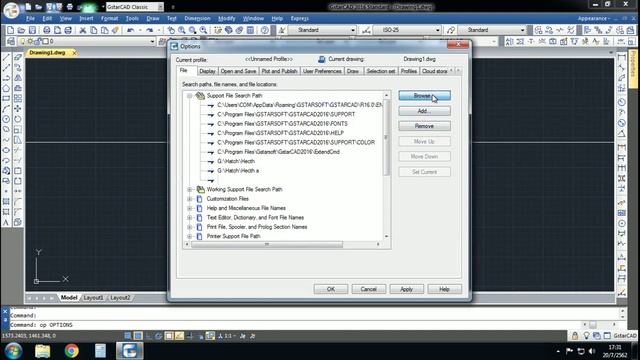The height and width of the screenshot is (360, 640).
Task: Collapse the Support File Search Path node
Action: [189, 96]
